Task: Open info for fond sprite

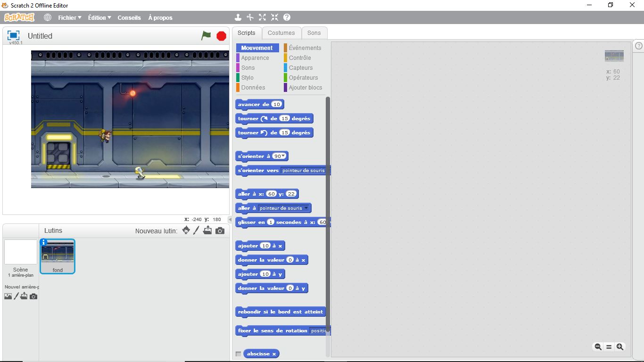Action: click(x=44, y=242)
